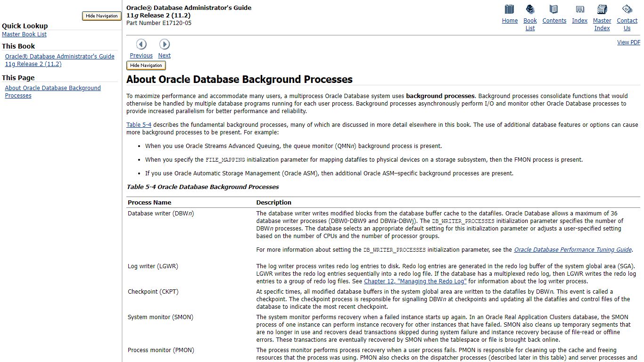644x362 pixels.
Task: Open Oracle Database Performance Tuning Guide link
Action: tap(572, 250)
